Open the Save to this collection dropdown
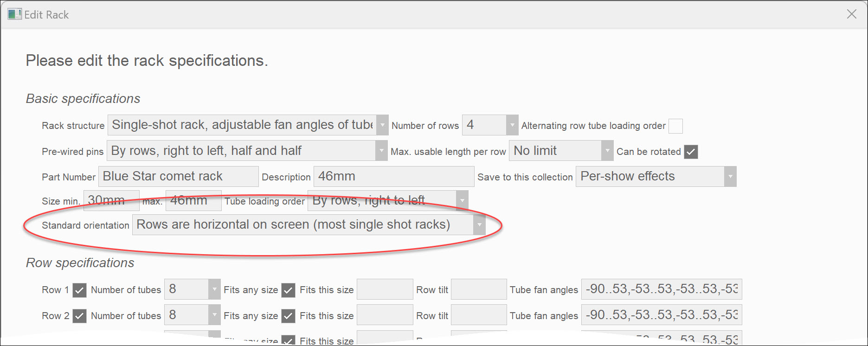 [730, 176]
